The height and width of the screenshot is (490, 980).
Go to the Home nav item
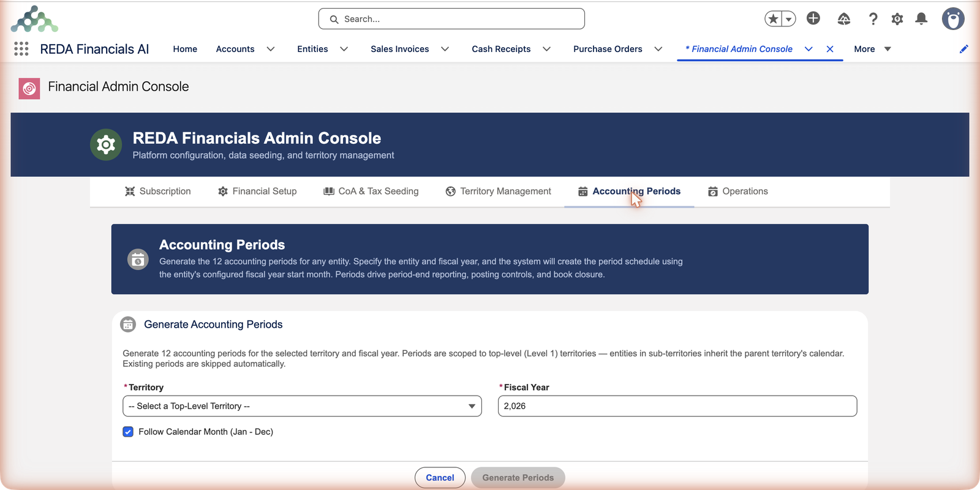coord(185,49)
